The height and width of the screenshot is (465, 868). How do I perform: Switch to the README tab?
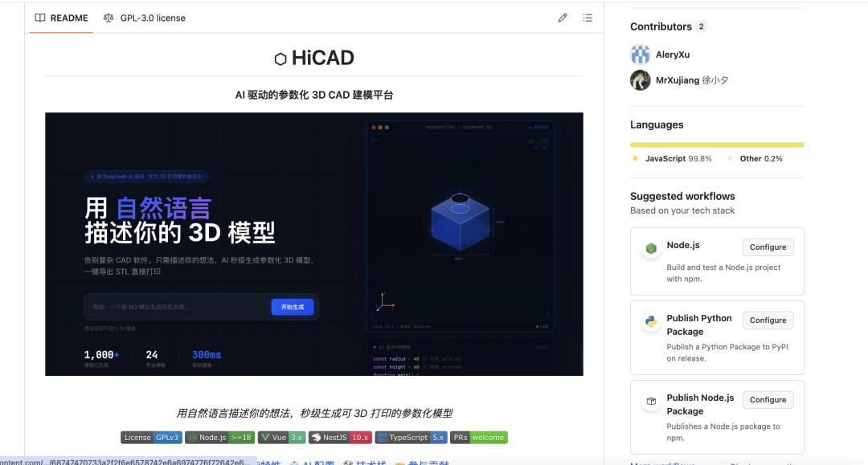61,18
